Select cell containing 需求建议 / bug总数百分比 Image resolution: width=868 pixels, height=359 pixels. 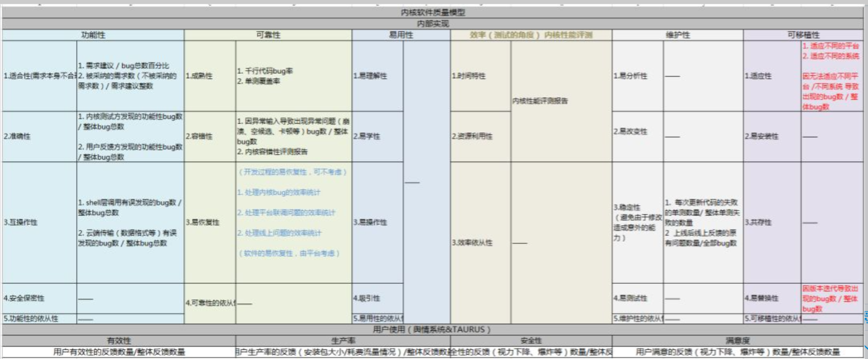tap(130, 76)
